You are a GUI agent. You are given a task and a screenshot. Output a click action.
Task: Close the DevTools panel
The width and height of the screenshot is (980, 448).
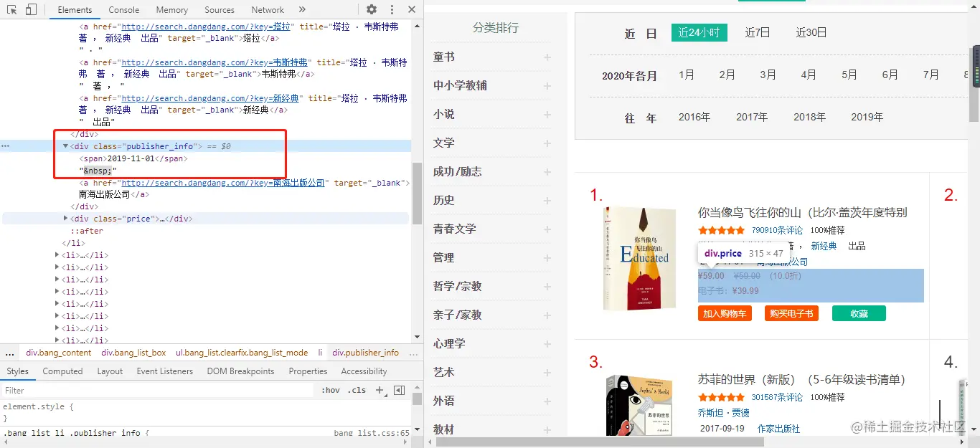coord(412,9)
